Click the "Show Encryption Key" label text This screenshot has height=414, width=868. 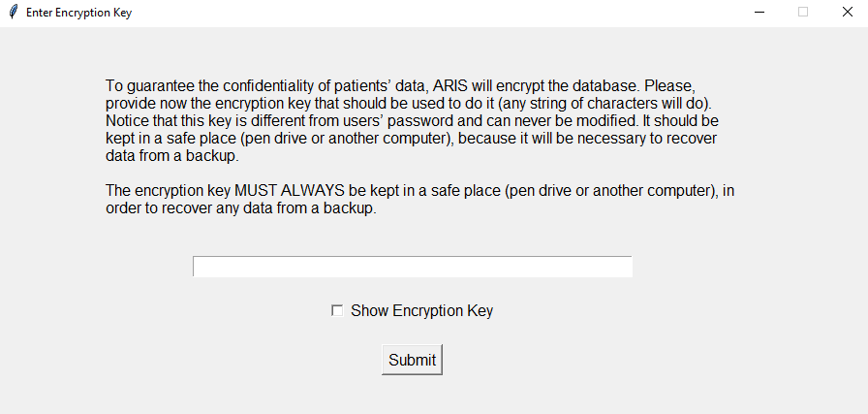click(x=421, y=310)
